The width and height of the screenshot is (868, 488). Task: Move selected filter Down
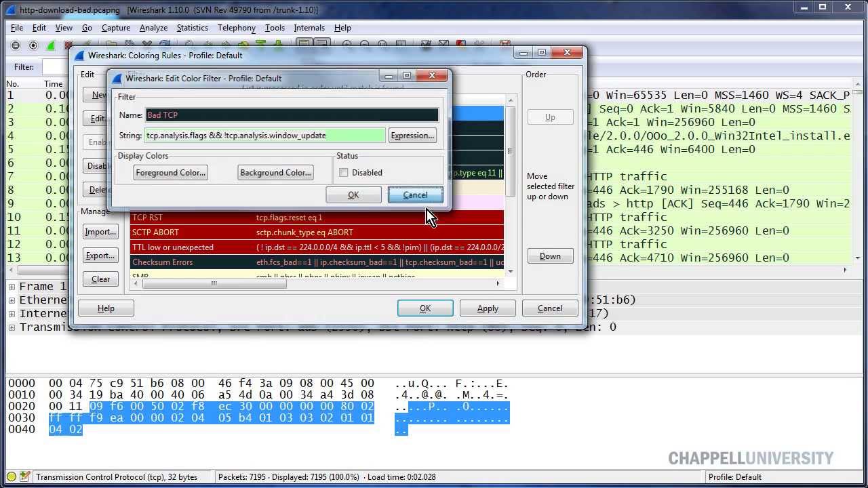(x=550, y=256)
